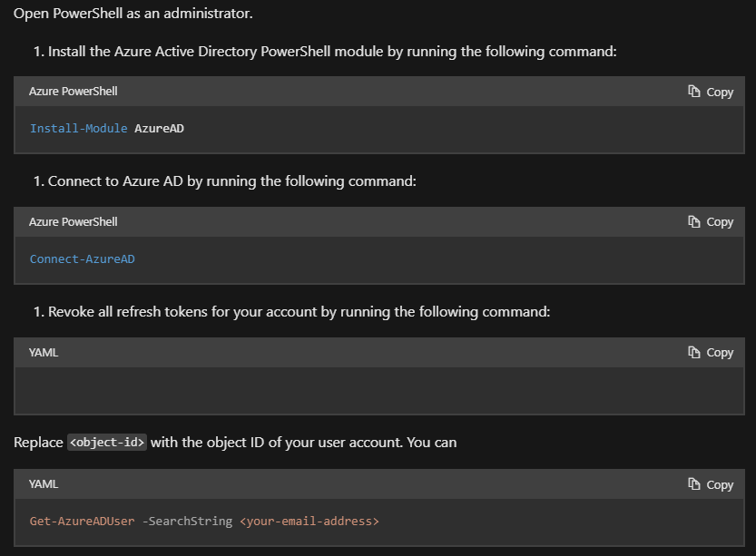Screen dimensions: 756x556
Task: Select the Install-Module command text
Action: point(106,128)
